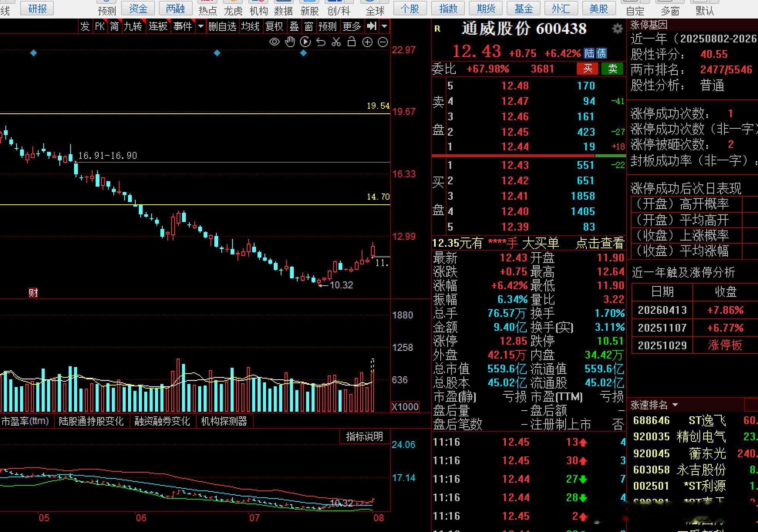Open the 研报 research reports button
This screenshot has width=758, height=532.
tap(37, 8)
